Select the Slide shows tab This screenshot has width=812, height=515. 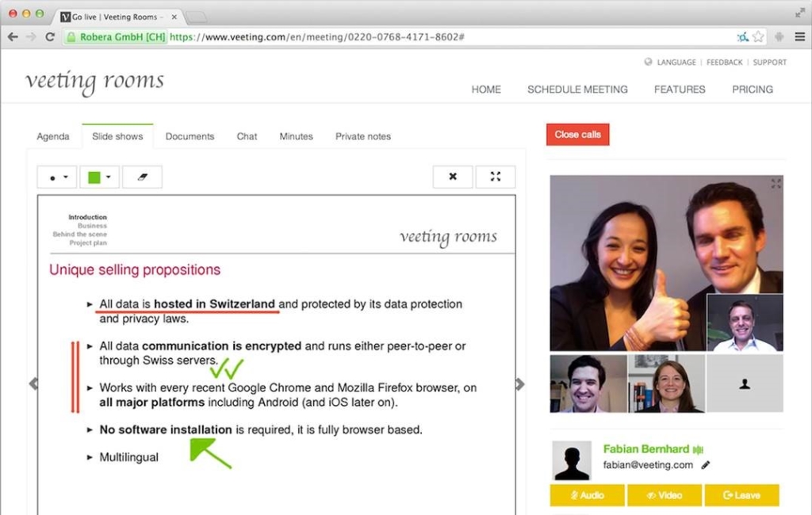pyautogui.click(x=117, y=136)
